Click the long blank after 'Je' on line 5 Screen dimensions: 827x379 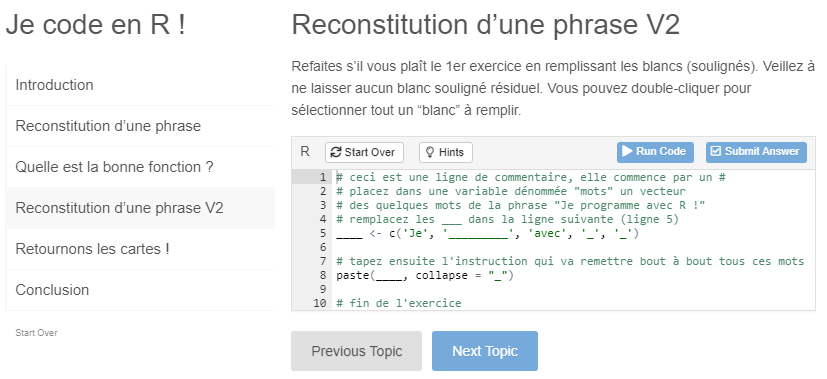point(478,234)
